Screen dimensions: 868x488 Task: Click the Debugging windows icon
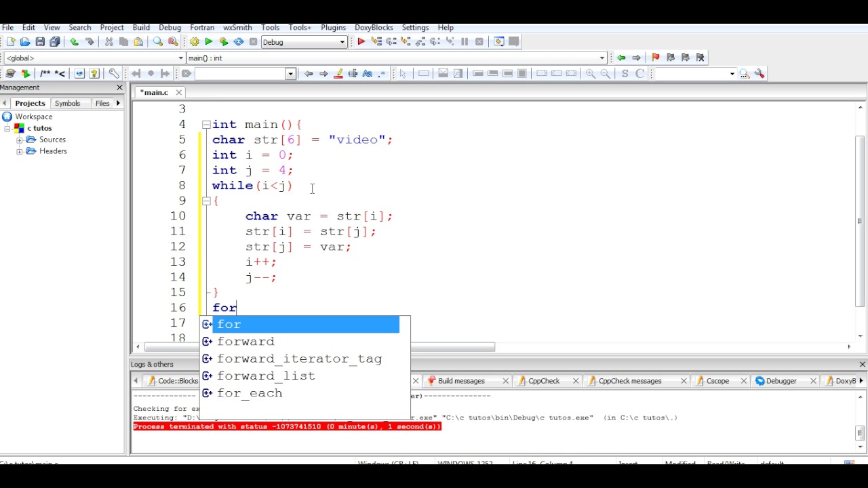coord(499,42)
